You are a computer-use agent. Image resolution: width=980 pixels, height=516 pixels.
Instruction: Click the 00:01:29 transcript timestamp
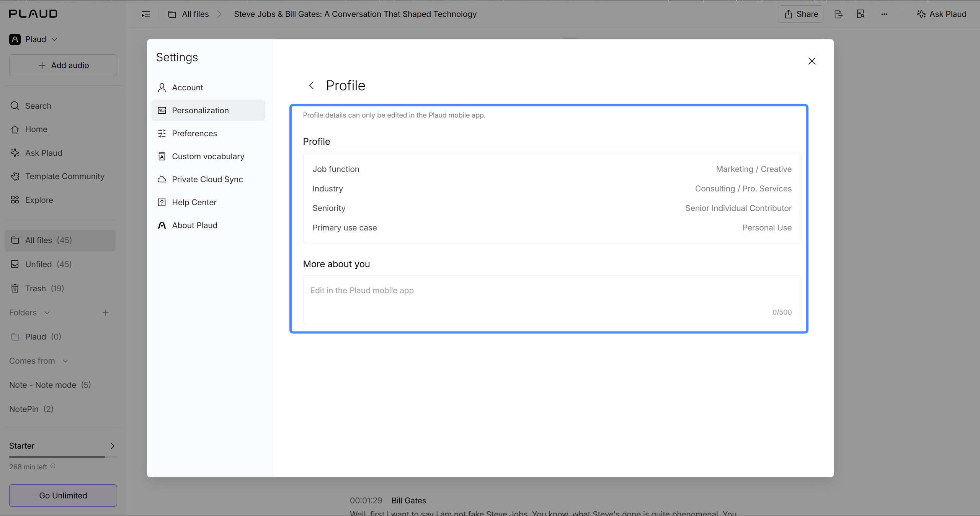[x=366, y=501]
